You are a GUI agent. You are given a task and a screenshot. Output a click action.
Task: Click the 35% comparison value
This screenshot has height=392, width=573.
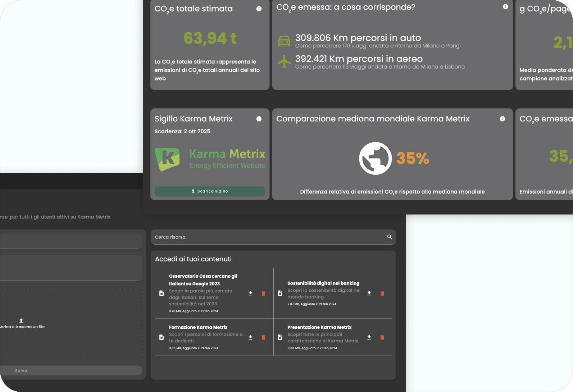pos(413,158)
